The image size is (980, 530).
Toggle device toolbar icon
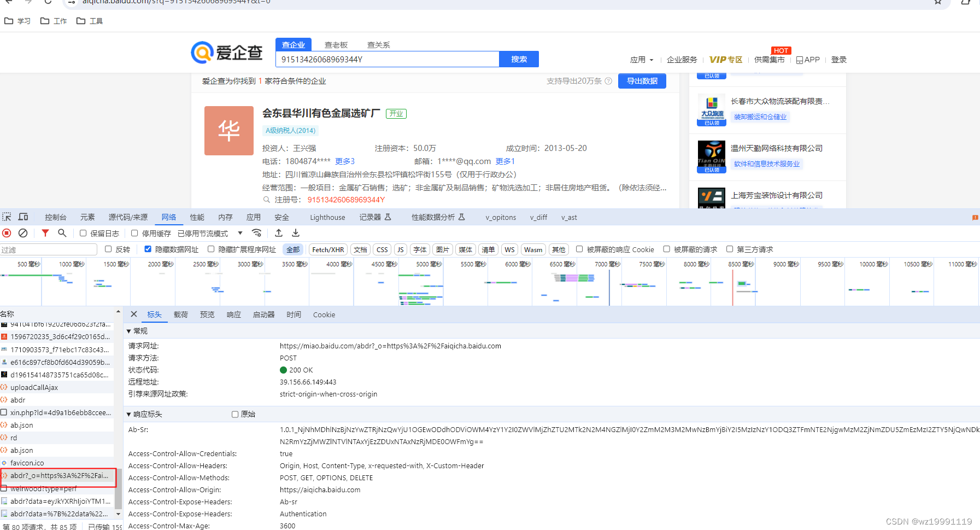tap(23, 217)
